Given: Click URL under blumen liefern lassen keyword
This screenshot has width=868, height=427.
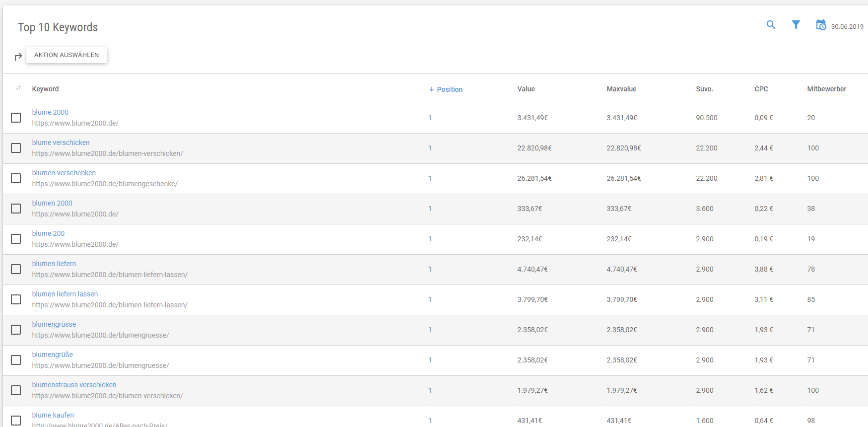Looking at the screenshot, I should pyautogui.click(x=110, y=305).
